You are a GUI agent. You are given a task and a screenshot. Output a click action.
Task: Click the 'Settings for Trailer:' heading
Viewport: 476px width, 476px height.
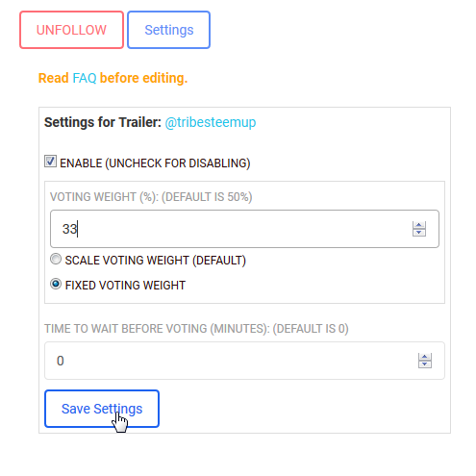click(x=103, y=122)
